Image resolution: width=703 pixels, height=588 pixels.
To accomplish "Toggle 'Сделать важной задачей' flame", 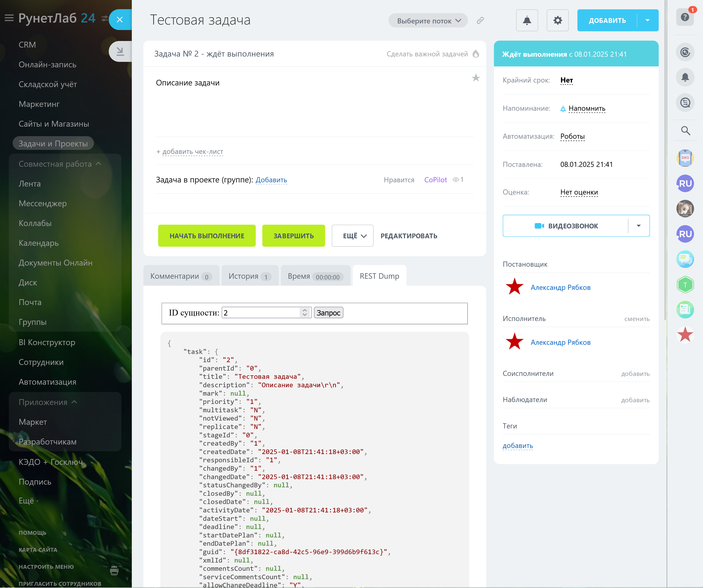I will (x=475, y=54).
